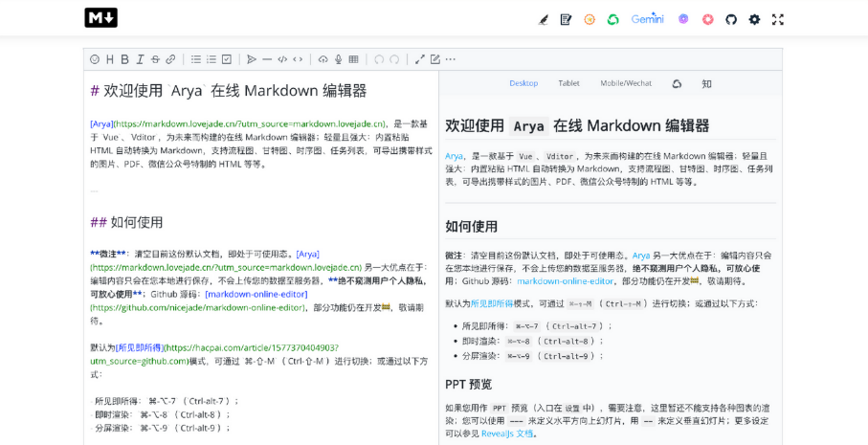The image size is (868, 445).
Task: Redo the last edit
Action: point(394,59)
